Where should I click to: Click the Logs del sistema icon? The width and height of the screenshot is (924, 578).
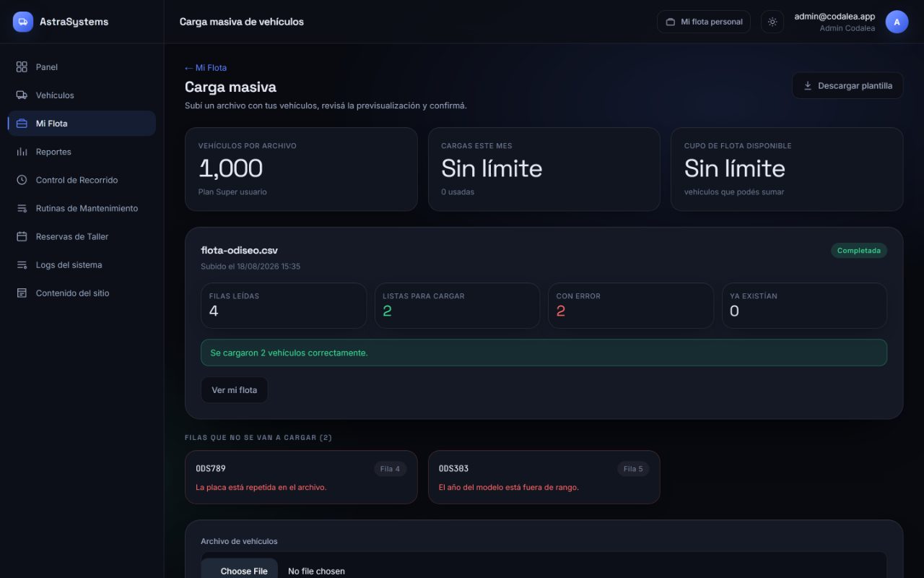(x=22, y=264)
